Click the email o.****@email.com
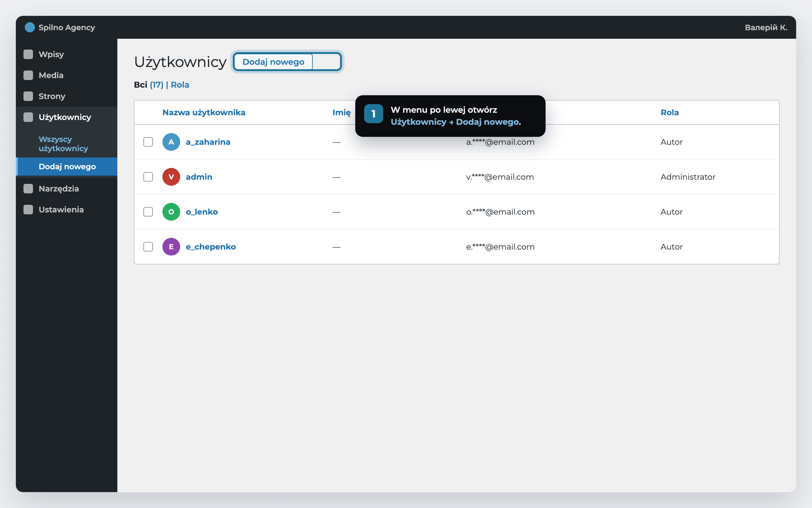This screenshot has width=812, height=508. tap(500, 212)
